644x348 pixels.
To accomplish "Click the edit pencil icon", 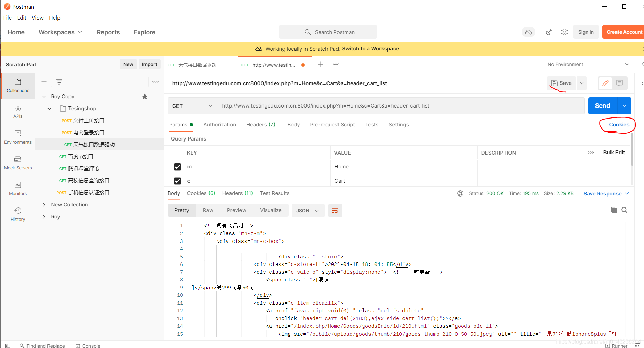I will 605,83.
